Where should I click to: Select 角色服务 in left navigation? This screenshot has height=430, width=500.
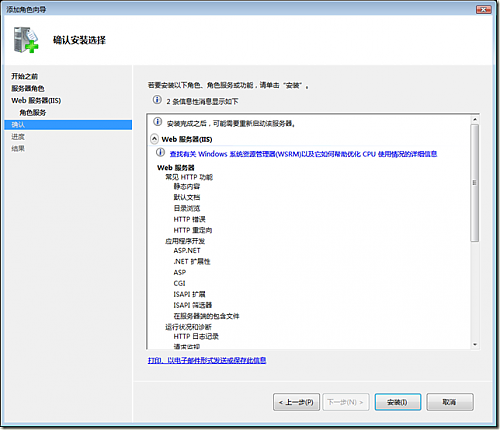tap(33, 112)
